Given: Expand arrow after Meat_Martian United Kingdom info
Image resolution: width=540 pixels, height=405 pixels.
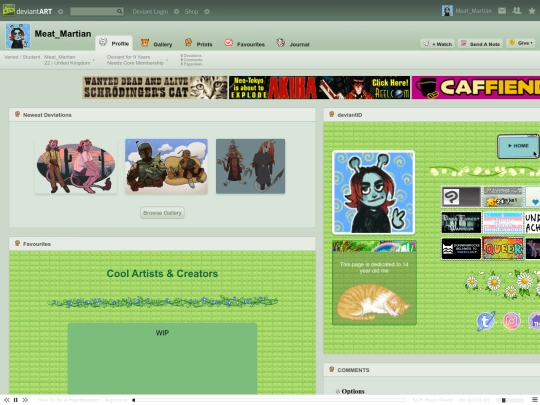Looking at the screenshot, I should pyautogui.click(x=94, y=60).
